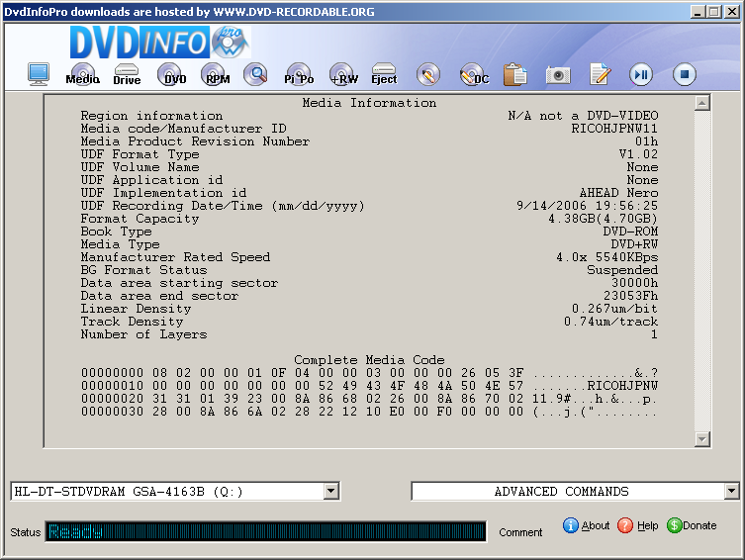Start the Pi Po scan icon
Viewport: 745px width, 560px height.
pos(299,74)
